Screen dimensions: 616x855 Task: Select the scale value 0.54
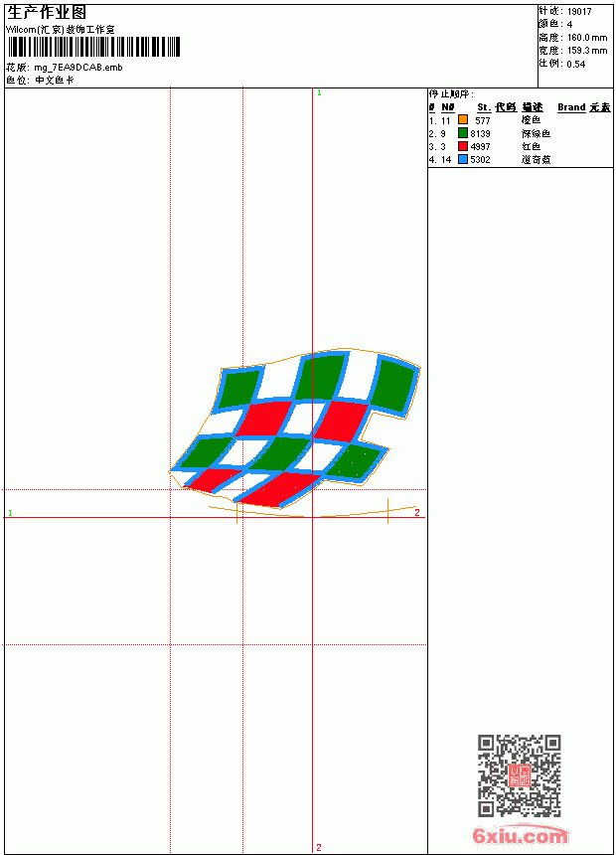[576, 64]
